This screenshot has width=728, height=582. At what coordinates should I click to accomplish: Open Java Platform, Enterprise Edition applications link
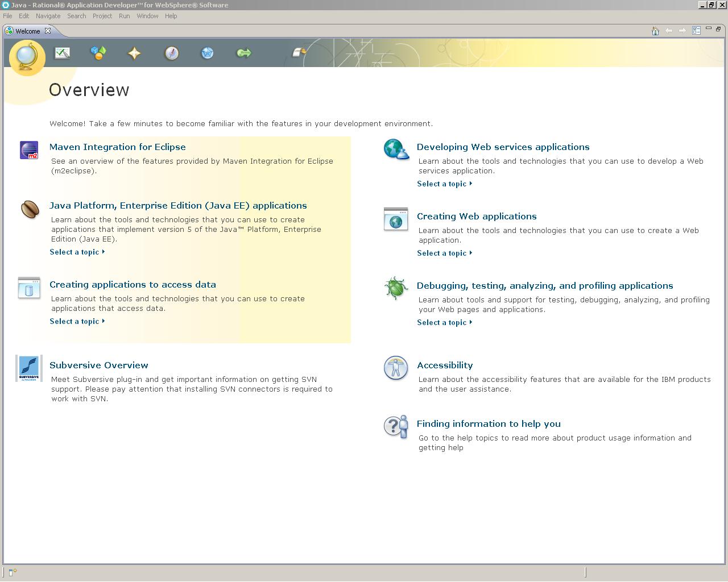click(x=178, y=205)
